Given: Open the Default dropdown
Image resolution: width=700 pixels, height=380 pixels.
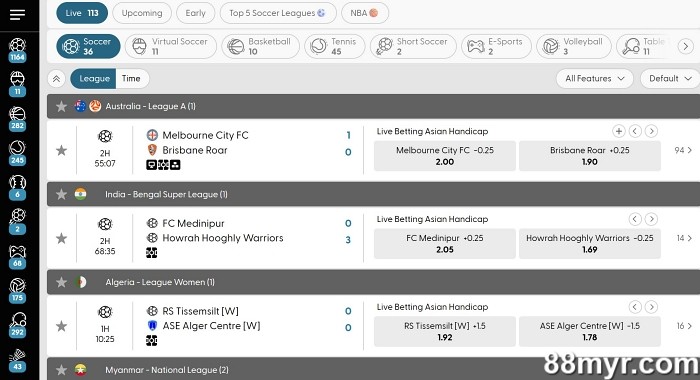Looking at the screenshot, I should click(x=670, y=79).
